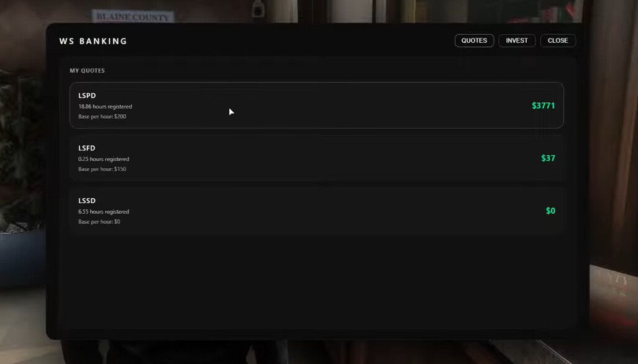The height and width of the screenshot is (364, 638).
Task: Click the $0 payout amount
Action: coord(550,211)
